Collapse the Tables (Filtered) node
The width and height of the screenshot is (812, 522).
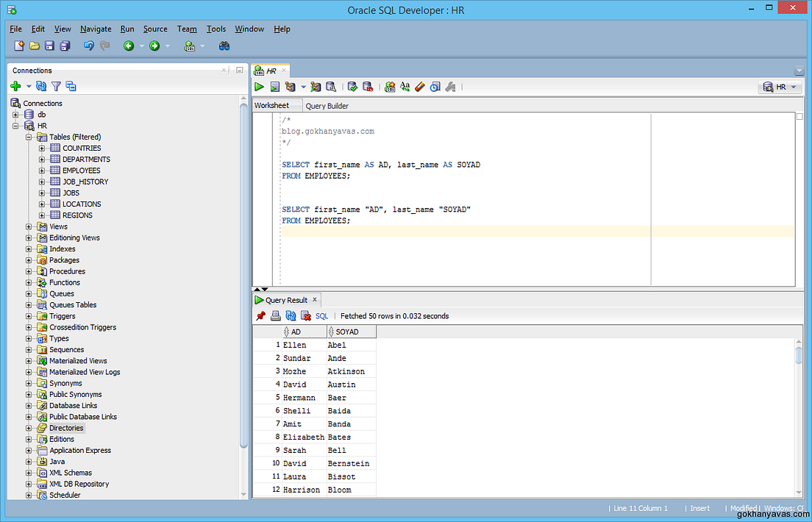pyautogui.click(x=29, y=137)
